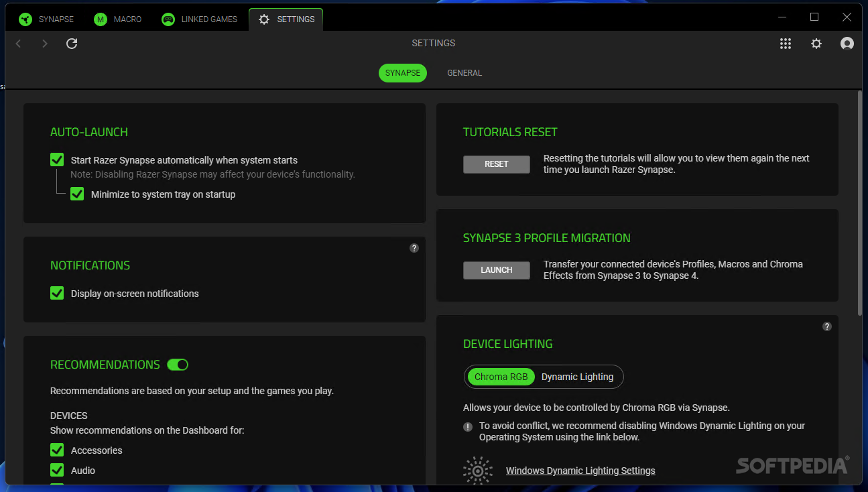Screen dimensions: 868x492
Task: Click the Razer Synapse logo icon in tab
Action: (x=25, y=19)
